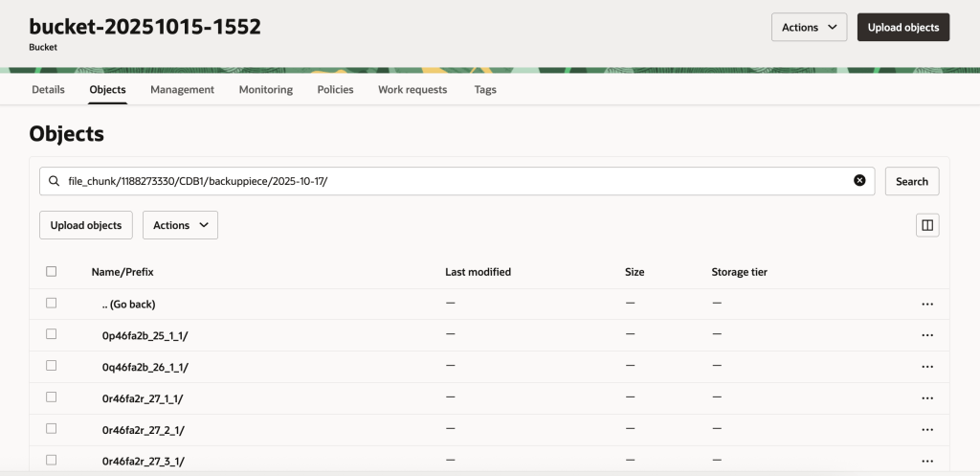Screen dimensions: 980x476
Task: Tick the select-all checkbox in the table header
Action: coord(52,272)
